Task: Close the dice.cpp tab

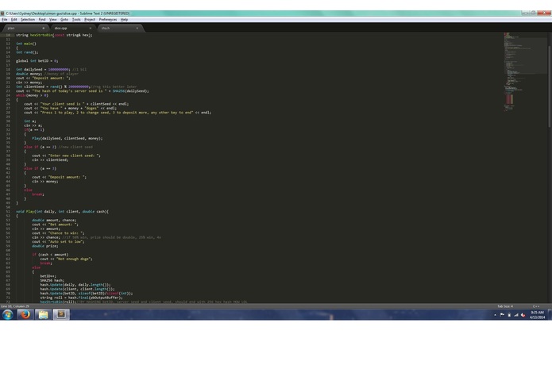Action: point(90,28)
